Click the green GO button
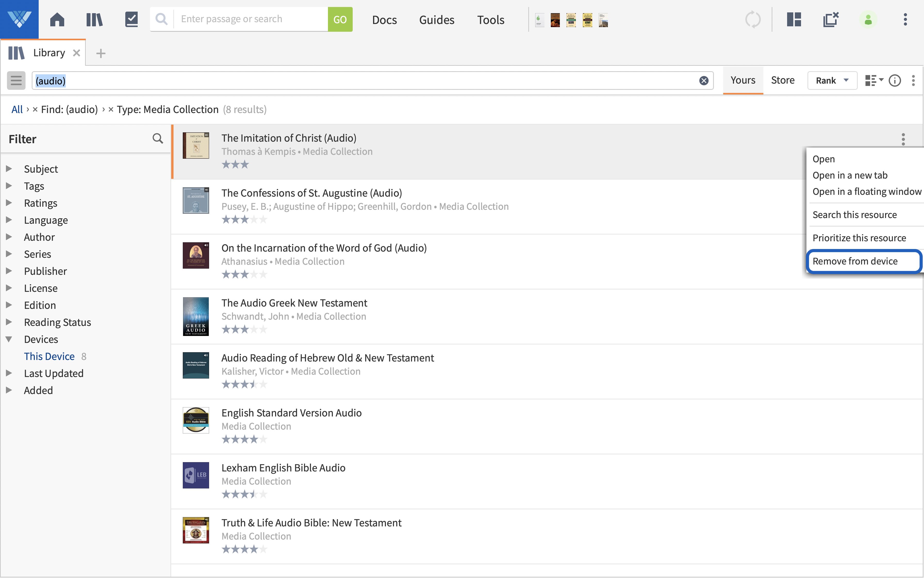 (x=340, y=19)
